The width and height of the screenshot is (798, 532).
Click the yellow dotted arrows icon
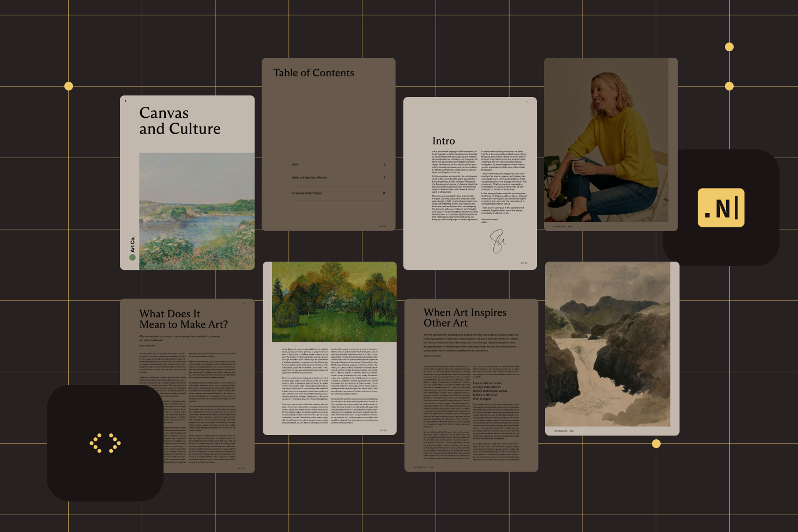click(105, 443)
